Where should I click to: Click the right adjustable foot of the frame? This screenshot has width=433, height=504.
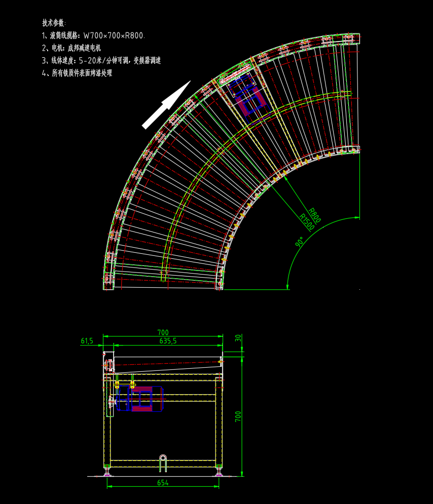pyautogui.click(x=219, y=470)
